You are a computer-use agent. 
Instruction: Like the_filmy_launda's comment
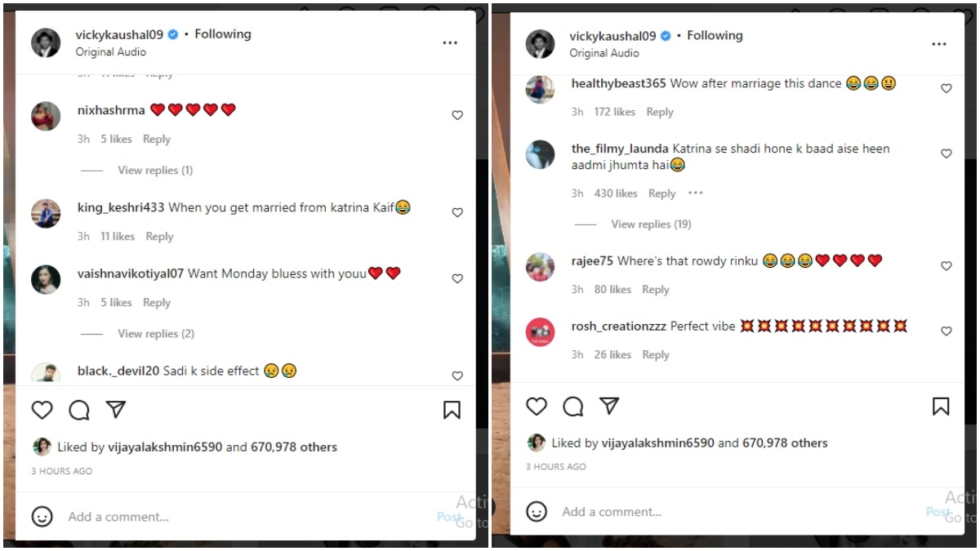tap(947, 153)
